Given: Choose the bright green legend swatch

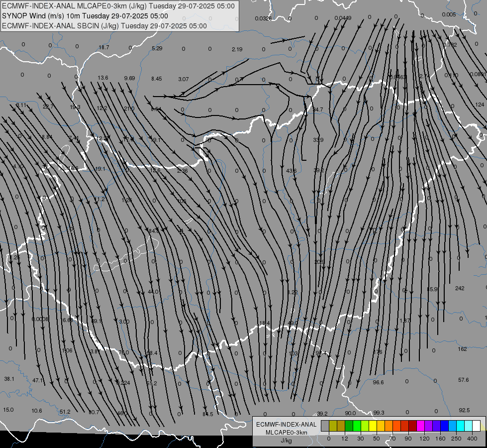Looking at the screenshot, I should click(357, 426).
